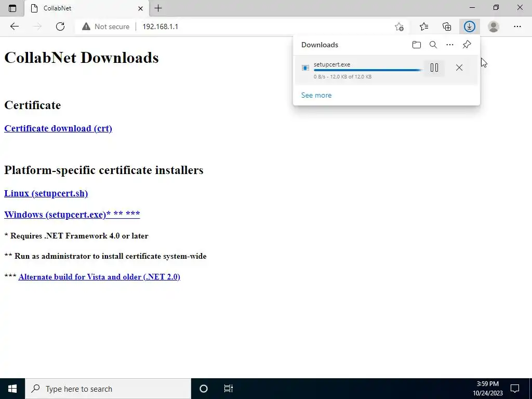Screen dimensions: 532x399
Task: Click the setupcert.exe file icon
Action: (305, 68)
